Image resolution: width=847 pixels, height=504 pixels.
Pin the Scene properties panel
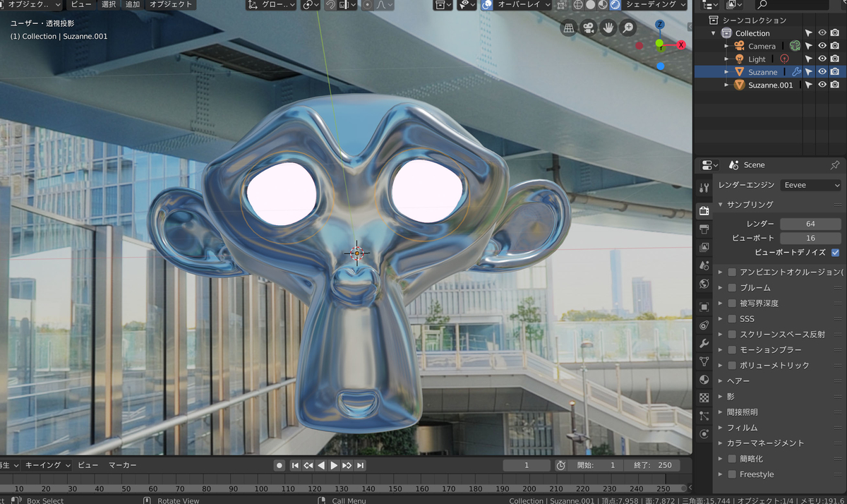coord(835,164)
